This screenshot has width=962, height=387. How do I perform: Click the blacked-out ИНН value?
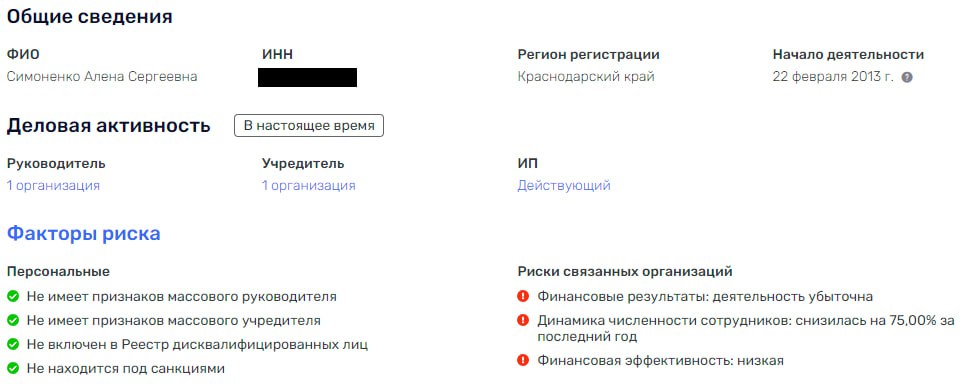coord(307,78)
